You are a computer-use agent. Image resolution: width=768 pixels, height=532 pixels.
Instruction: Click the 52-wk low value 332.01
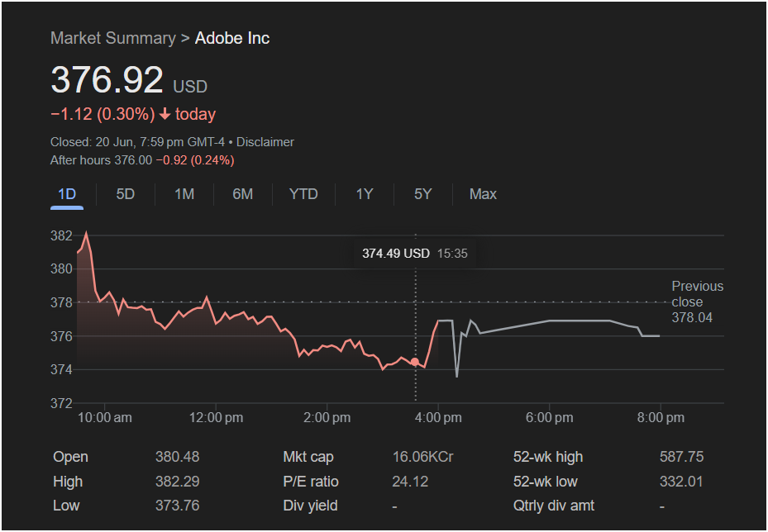click(681, 482)
